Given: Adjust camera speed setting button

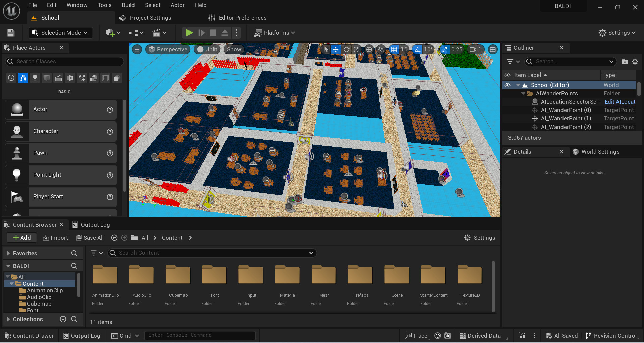Looking at the screenshot, I should (476, 50).
